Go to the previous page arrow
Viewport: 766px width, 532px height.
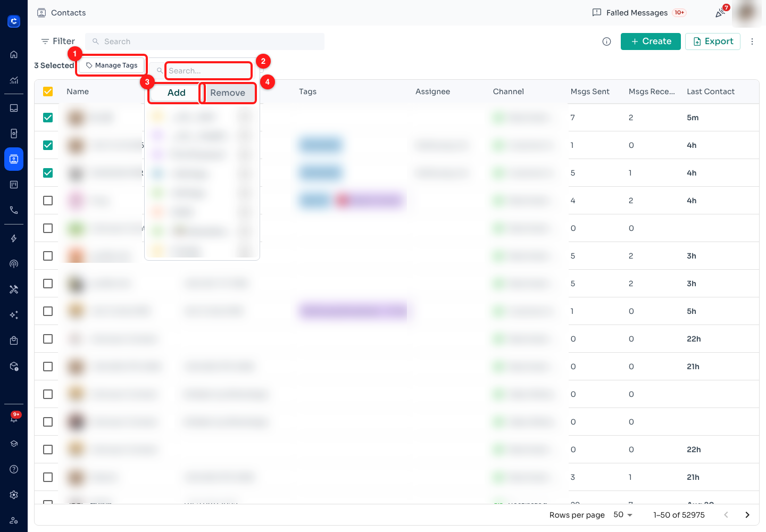click(x=726, y=515)
